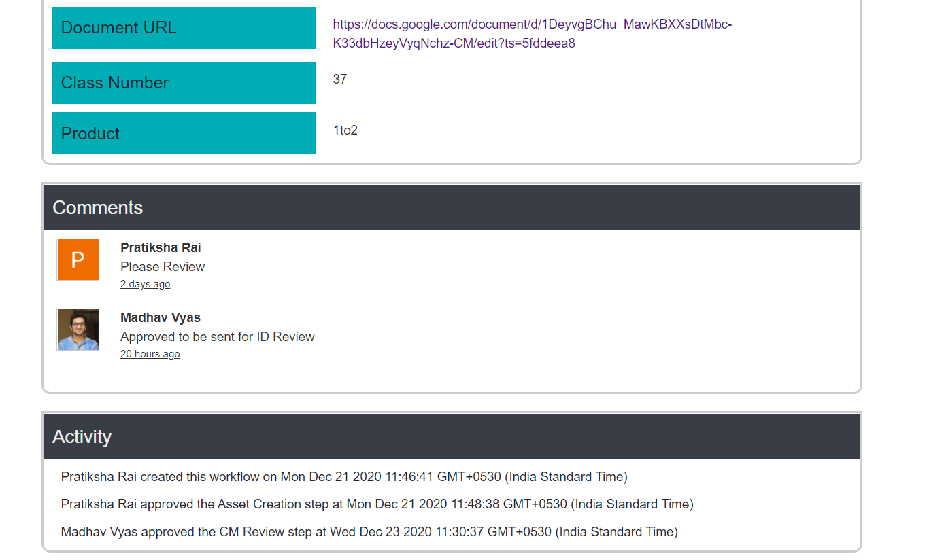
Task: Click the 20 hours ago timestamp link
Action: click(x=150, y=353)
